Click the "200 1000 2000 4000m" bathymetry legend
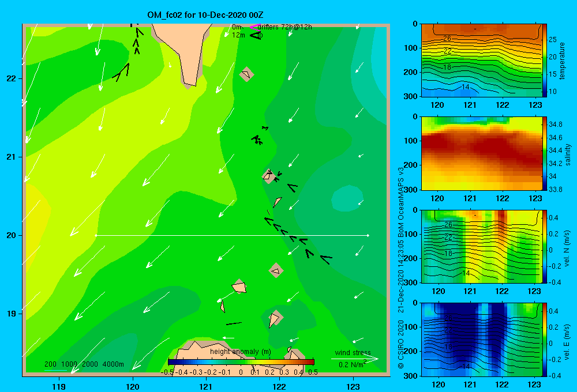 [84, 364]
